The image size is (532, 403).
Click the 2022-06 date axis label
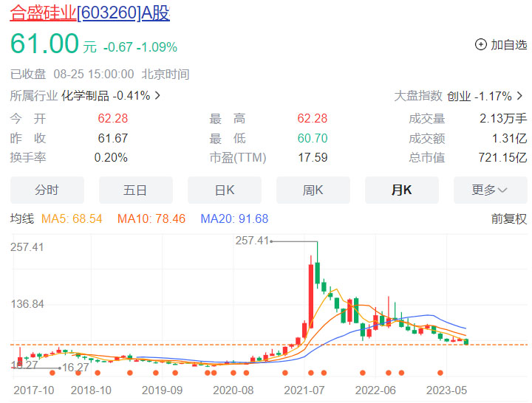click(375, 390)
